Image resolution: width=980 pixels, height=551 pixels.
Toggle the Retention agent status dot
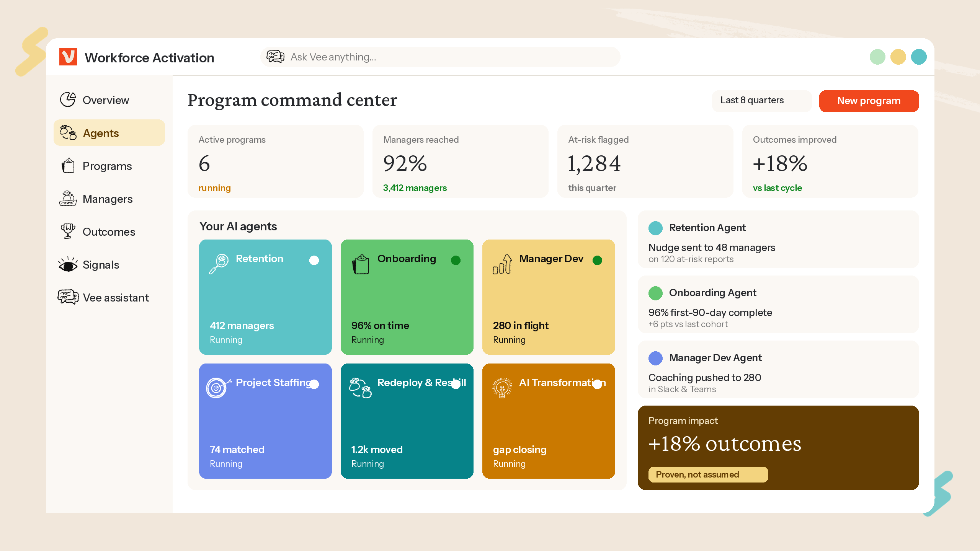tap(314, 260)
